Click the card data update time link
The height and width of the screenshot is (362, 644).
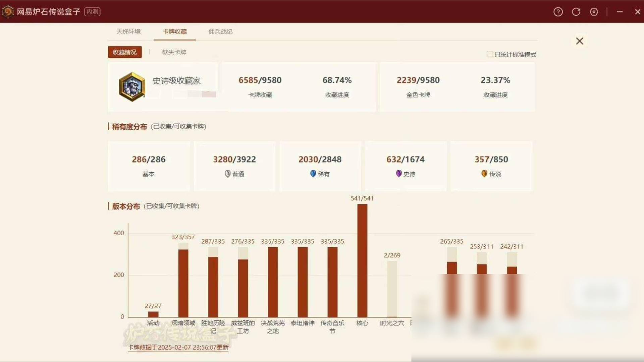178,348
